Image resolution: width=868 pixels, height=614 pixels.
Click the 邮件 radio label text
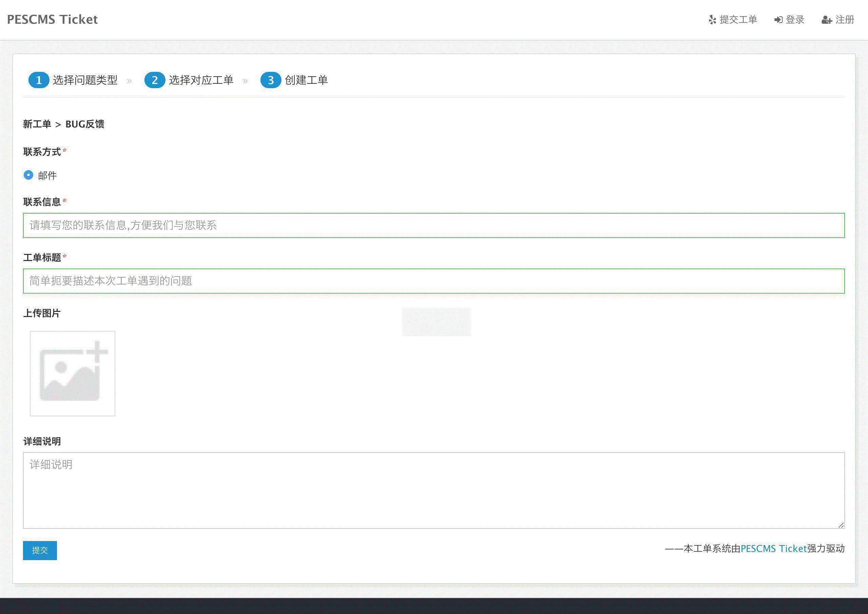point(47,175)
